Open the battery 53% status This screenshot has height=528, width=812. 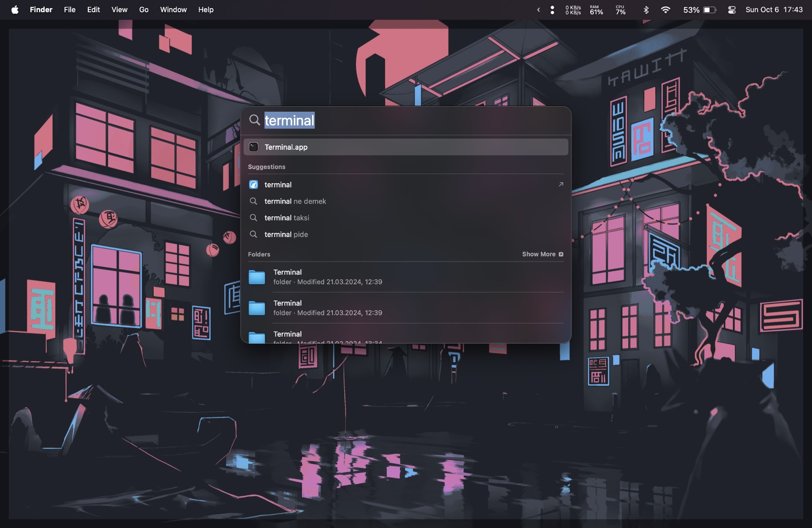tap(700, 10)
